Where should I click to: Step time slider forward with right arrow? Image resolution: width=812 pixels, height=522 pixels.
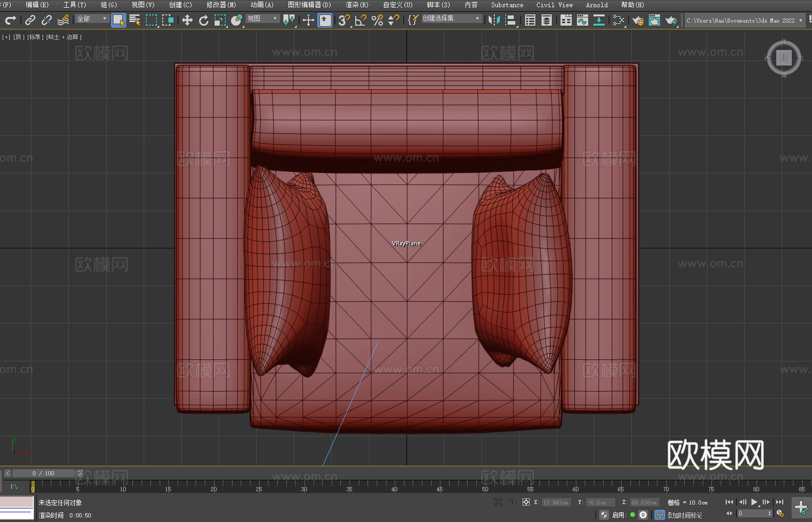[80, 473]
